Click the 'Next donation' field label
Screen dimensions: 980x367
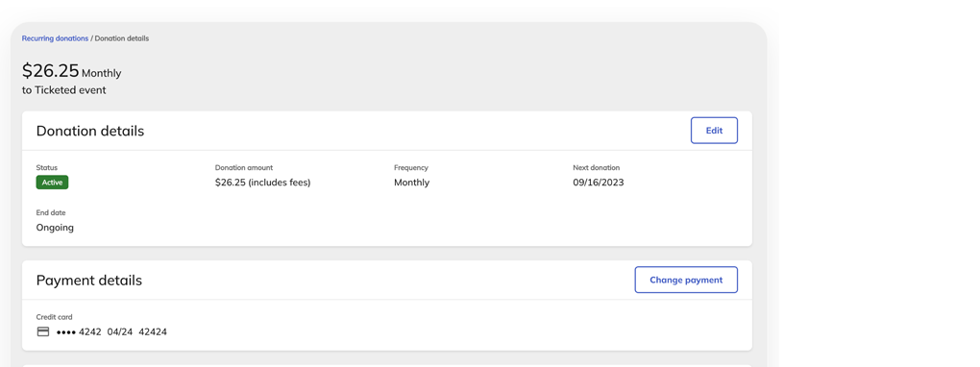pos(597,167)
